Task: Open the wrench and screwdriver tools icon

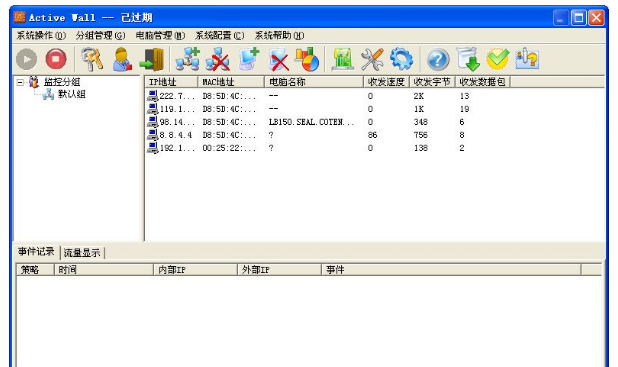Action: pyautogui.click(x=372, y=59)
